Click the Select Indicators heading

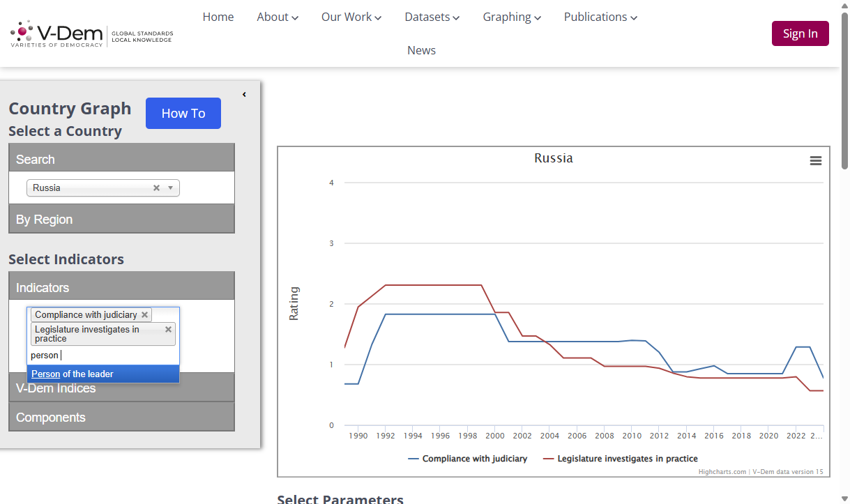(x=66, y=259)
